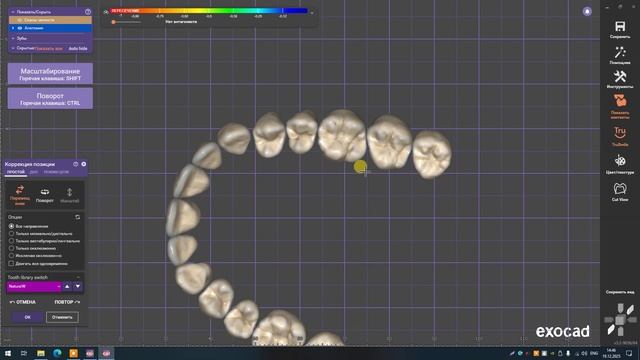The width and height of the screenshot is (640, 360).
Task: Check Двигать все одновременно checkbox
Action: click(11, 264)
